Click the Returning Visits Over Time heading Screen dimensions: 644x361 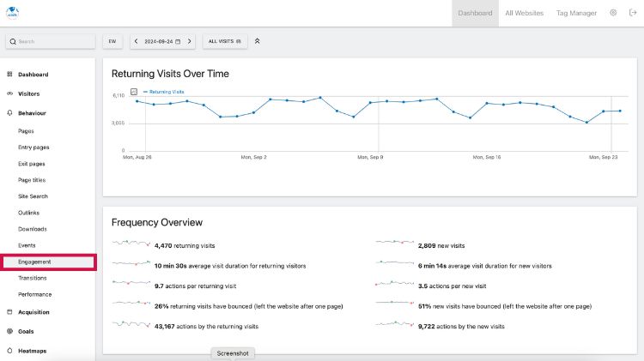170,74
